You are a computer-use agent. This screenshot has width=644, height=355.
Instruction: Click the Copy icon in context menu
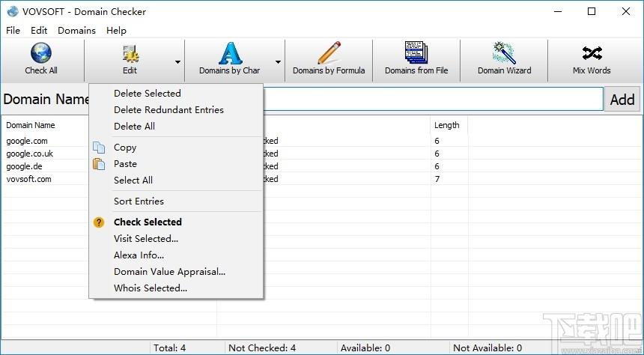tap(99, 148)
